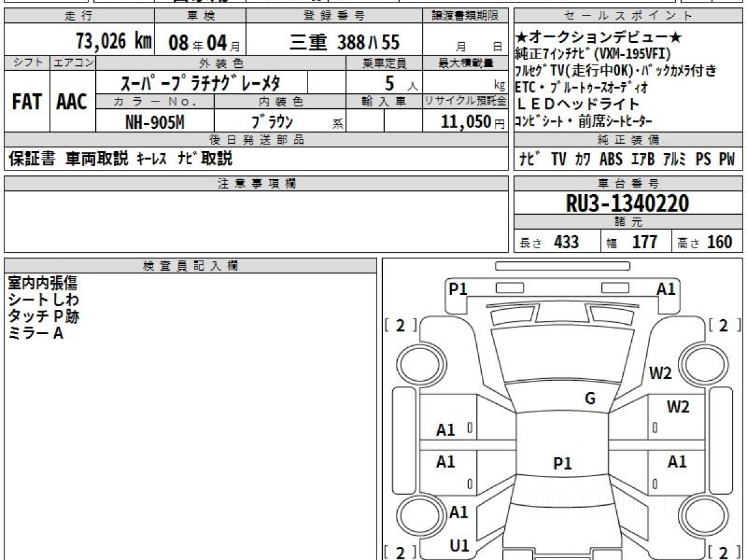Click the A1 mark on front bumper

(666, 289)
